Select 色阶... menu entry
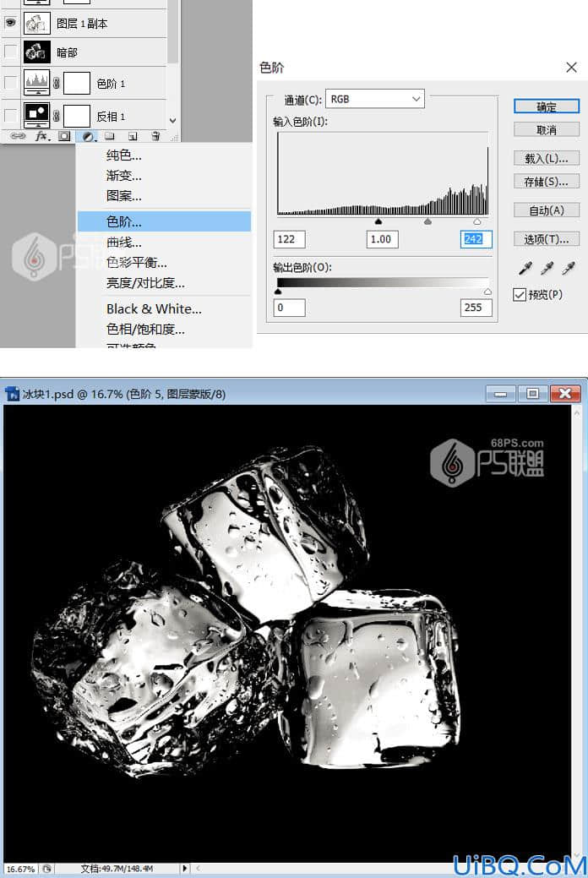The width and height of the screenshot is (588, 878). tap(164, 221)
